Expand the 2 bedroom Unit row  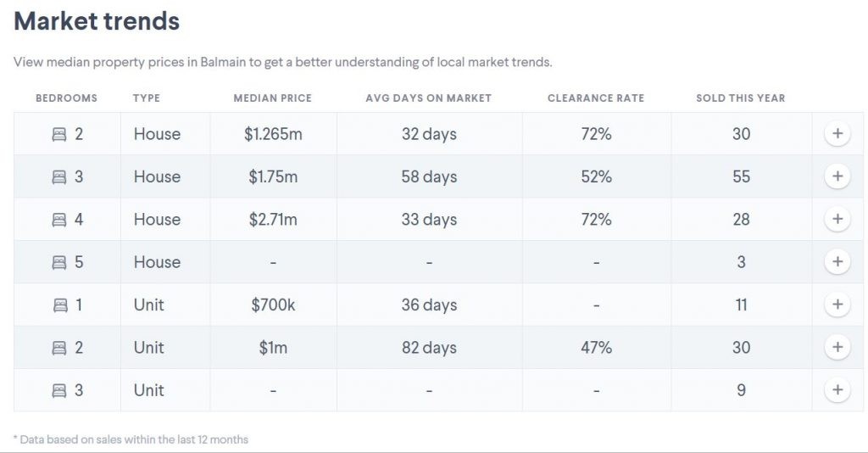click(837, 347)
